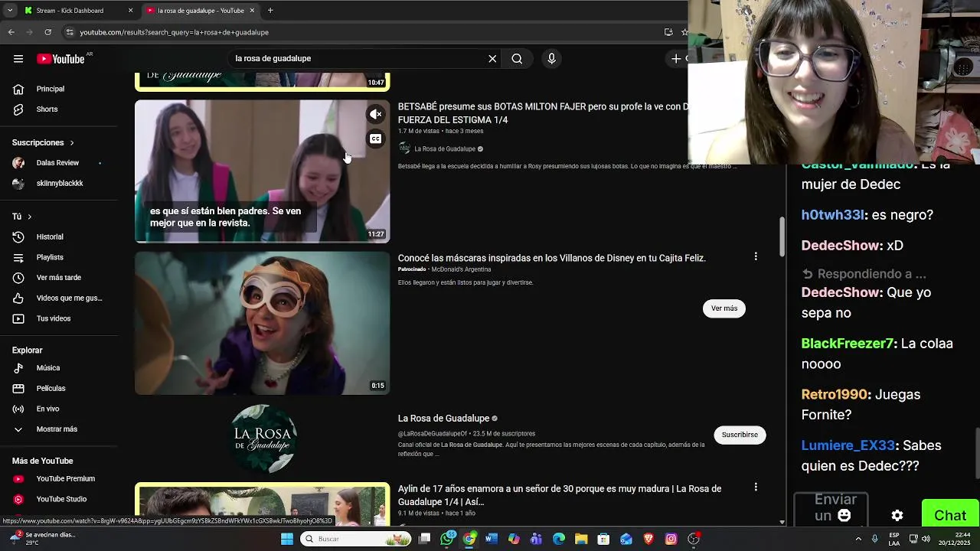
Task: Open the YouTube hamburger guide menu
Action: 18,59
